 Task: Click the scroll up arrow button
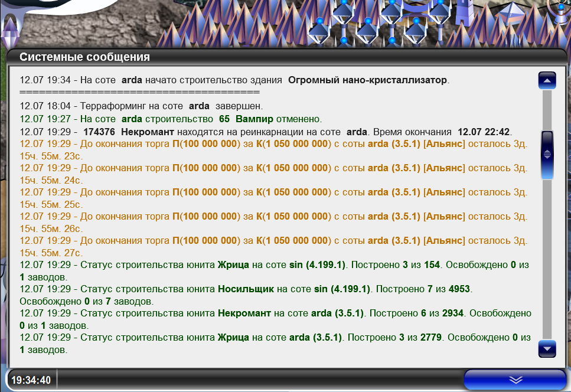547,80
